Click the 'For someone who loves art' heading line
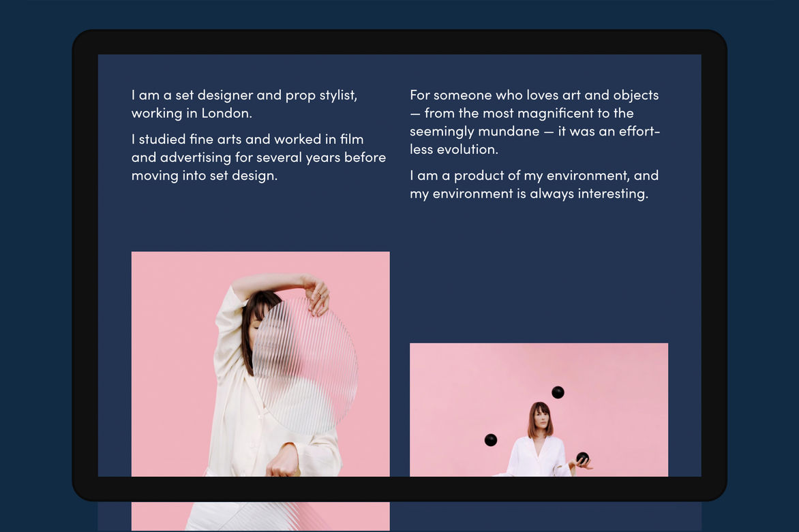Viewport: 799px width, 532px height. [534, 95]
